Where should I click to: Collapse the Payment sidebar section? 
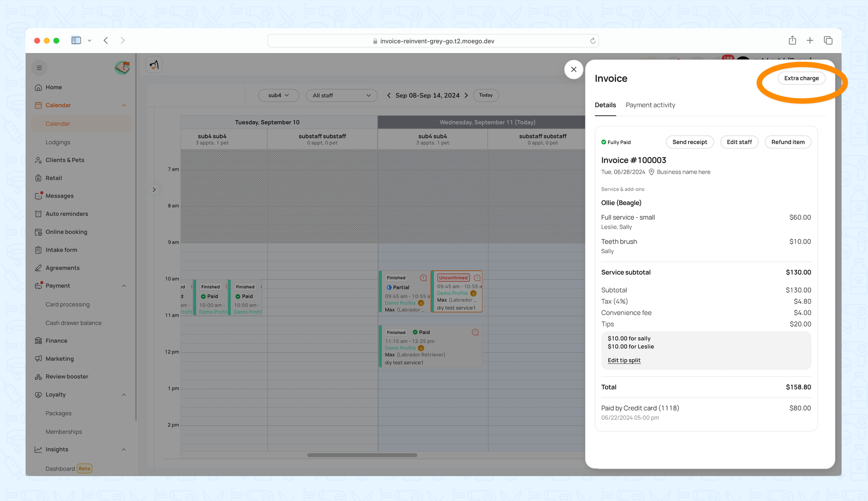[x=124, y=286]
